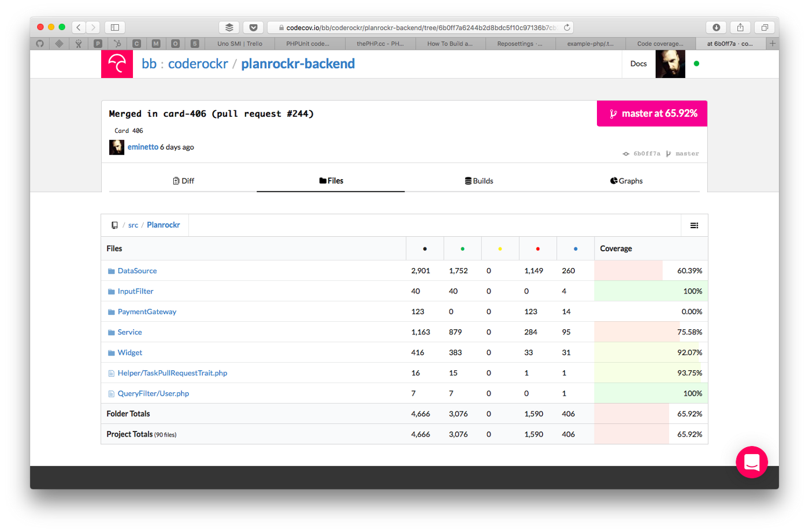
Task: Open the Helper/TaskPullRequestTrait.php file
Action: pyautogui.click(x=173, y=373)
